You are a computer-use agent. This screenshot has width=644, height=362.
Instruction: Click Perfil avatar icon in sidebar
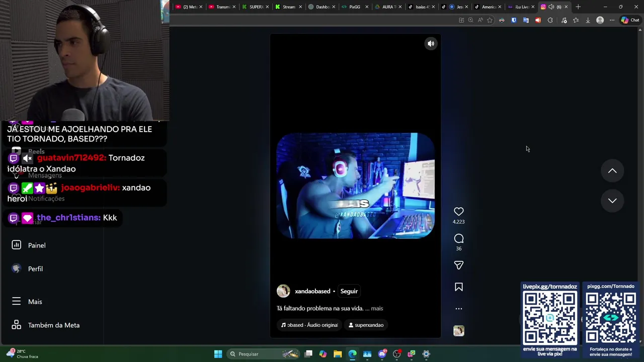tap(16, 268)
